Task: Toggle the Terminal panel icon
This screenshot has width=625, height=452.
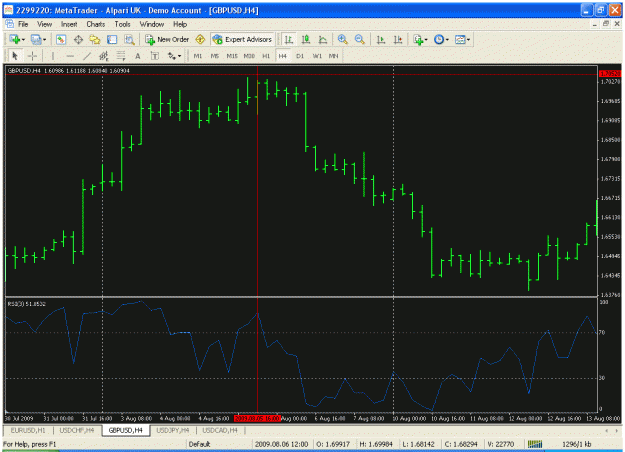Action: 112,39
